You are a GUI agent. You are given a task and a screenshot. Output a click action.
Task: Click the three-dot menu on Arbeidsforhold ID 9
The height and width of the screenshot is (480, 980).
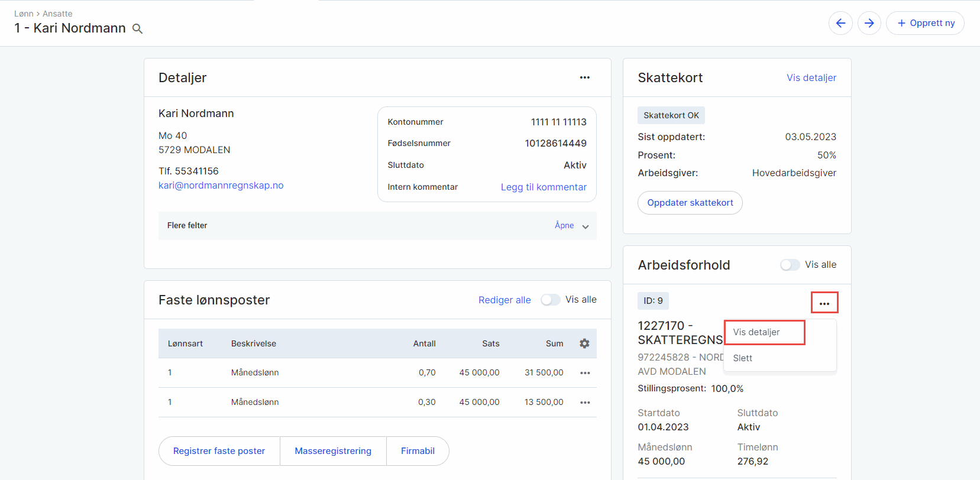click(x=824, y=303)
